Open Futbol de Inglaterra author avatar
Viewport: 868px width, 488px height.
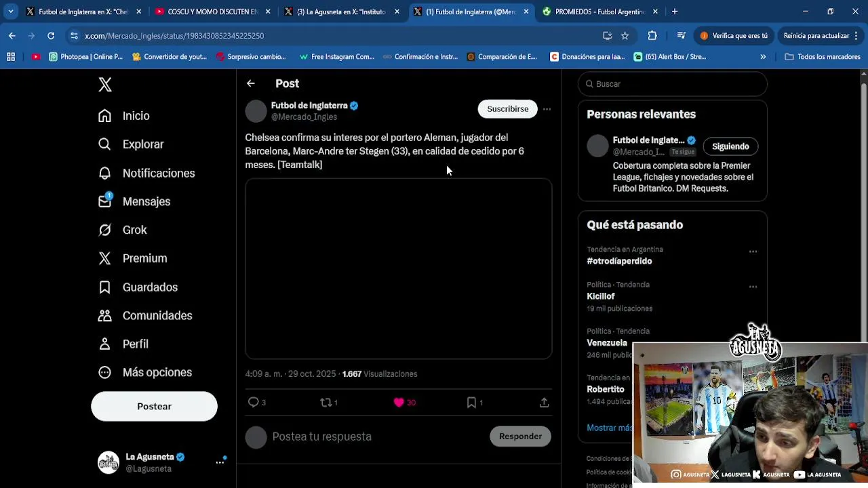click(x=256, y=111)
